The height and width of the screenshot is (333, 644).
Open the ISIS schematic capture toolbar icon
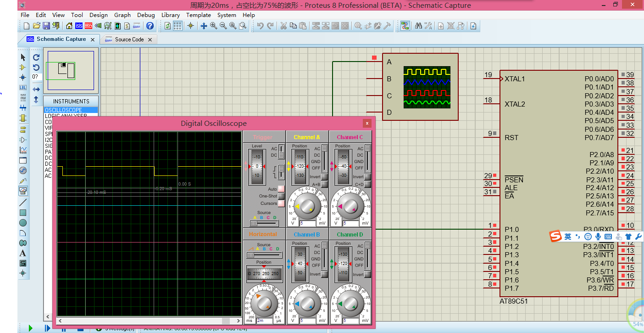(x=79, y=26)
